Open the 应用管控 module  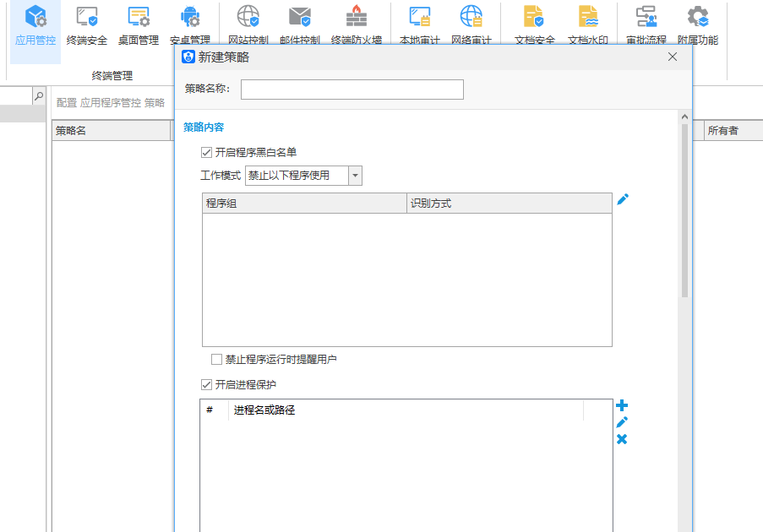(35, 24)
